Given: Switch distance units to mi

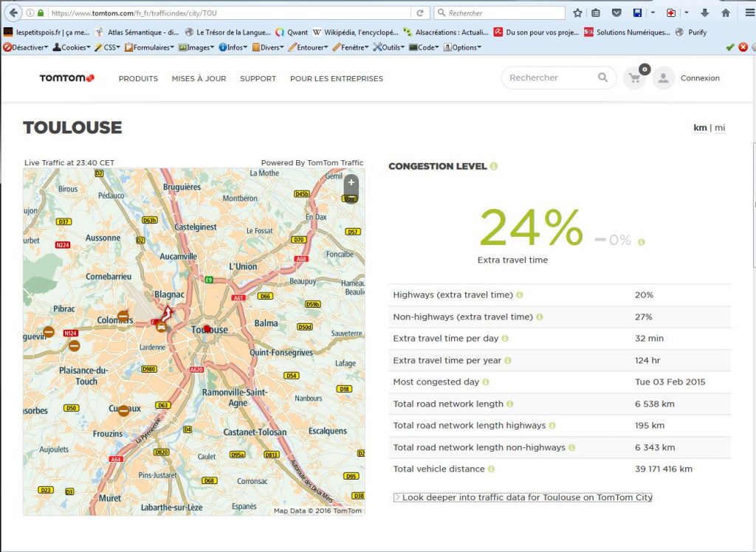Looking at the screenshot, I should (720, 128).
